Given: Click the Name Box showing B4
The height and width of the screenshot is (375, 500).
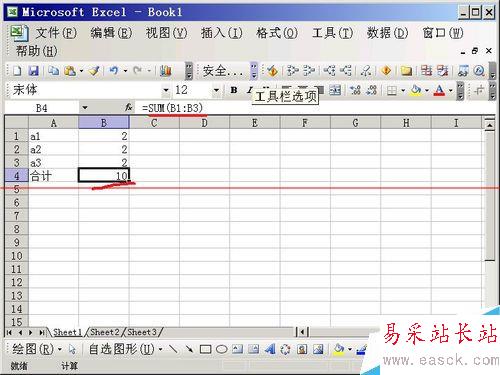Looking at the screenshot, I should click(42, 108).
